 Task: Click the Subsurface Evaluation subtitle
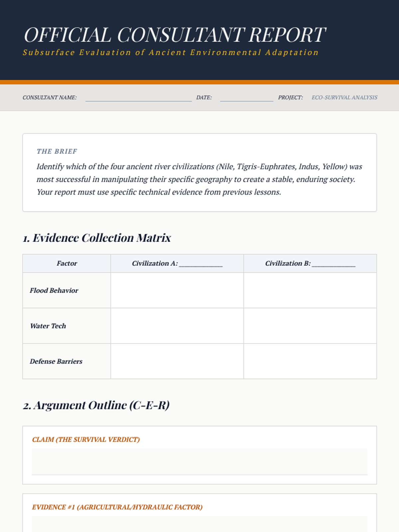[x=171, y=53]
